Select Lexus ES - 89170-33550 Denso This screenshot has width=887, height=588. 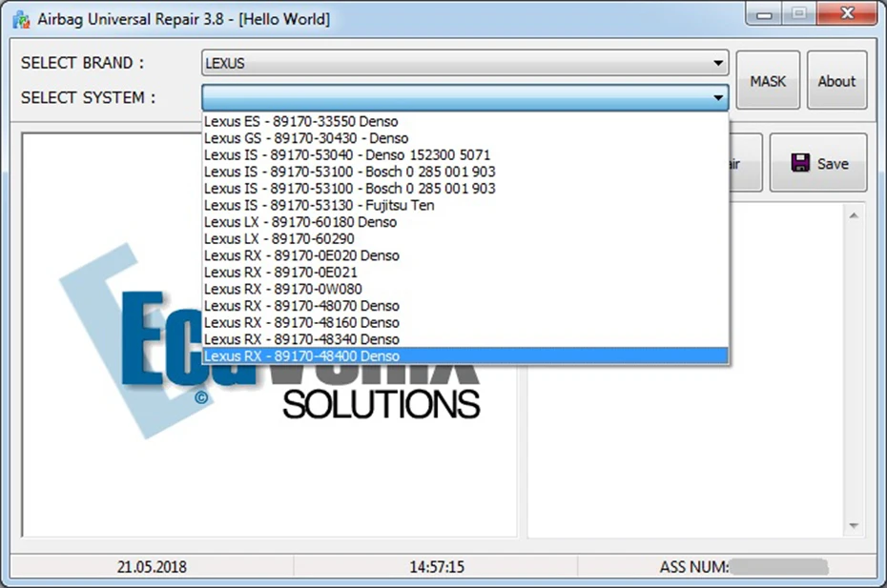pyautogui.click(x=465, y=122)
